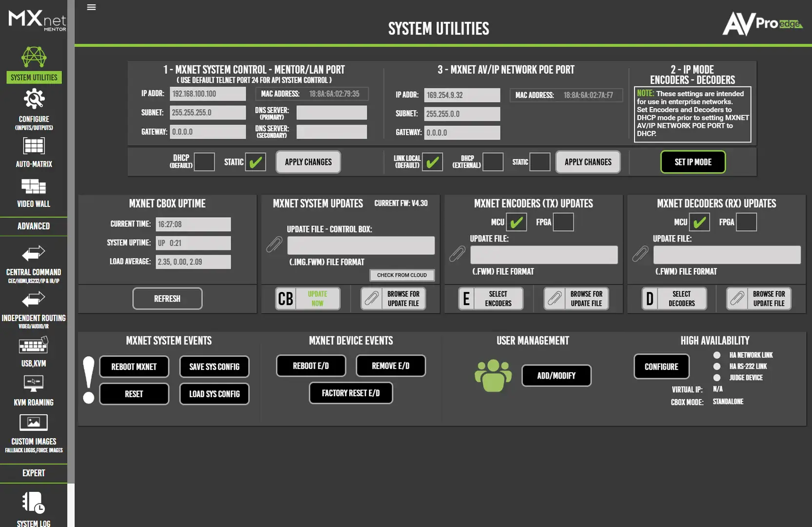The height and width of the screenshot is (527, 812).
Task: Click the E encoders letter icon
Action: tap(466, 299)
